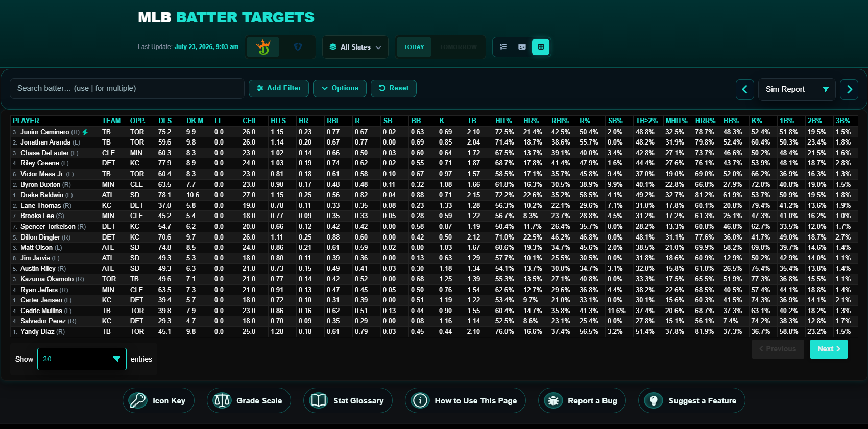This screenshot has height=429, width=868.
Task: Select player Kazuma Okamoto
Action: (47, 279)
